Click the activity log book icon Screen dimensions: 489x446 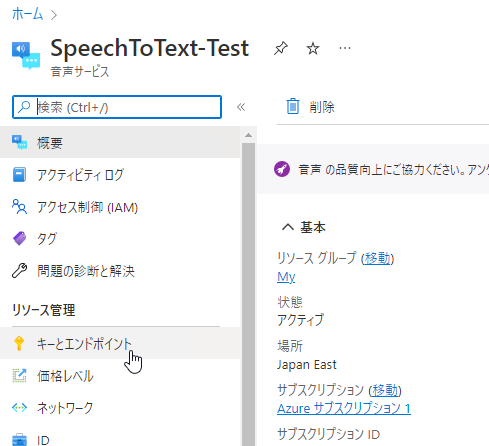pos(19,175)
